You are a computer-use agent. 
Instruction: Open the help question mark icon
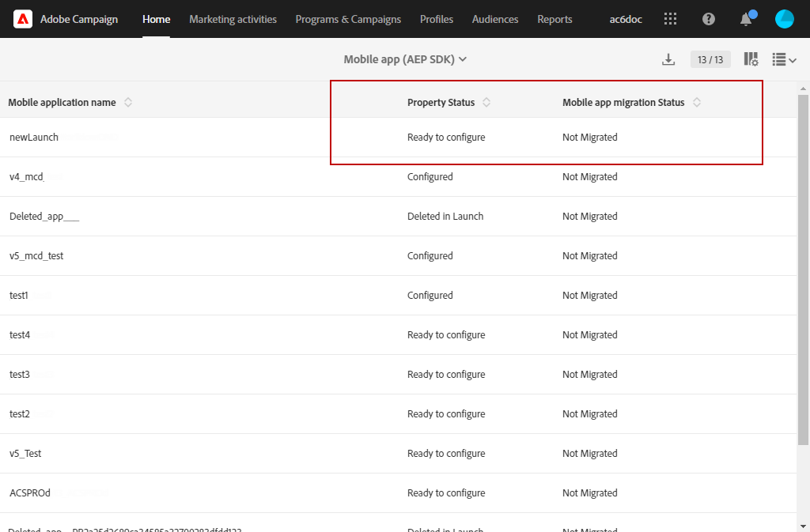tap(708, 19)
